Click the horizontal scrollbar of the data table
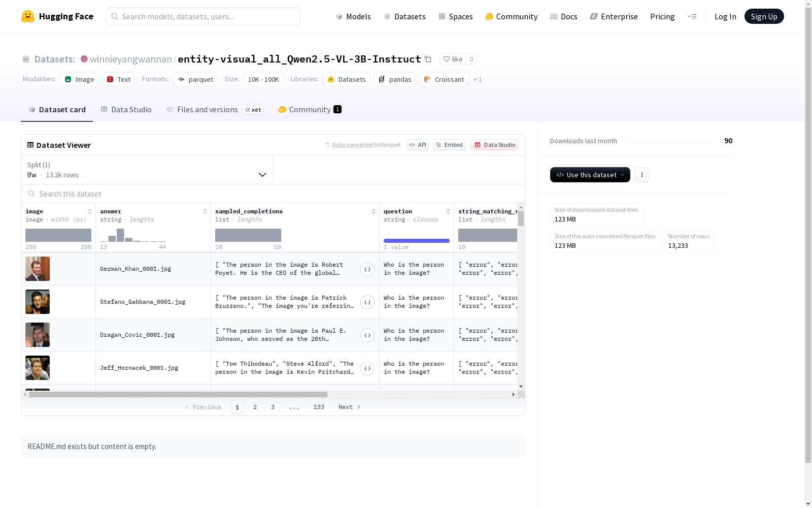The height and width of the screenshot is (508, 812). click(x=178, y=394)
